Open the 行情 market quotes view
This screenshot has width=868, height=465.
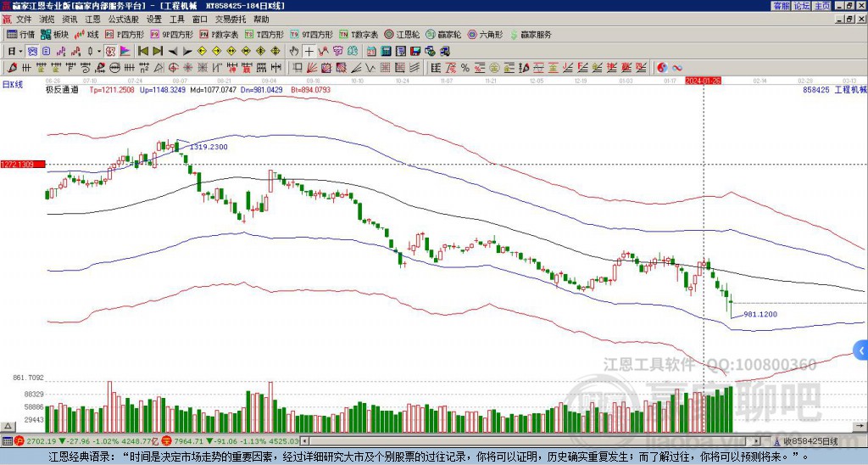click(20, 34)
